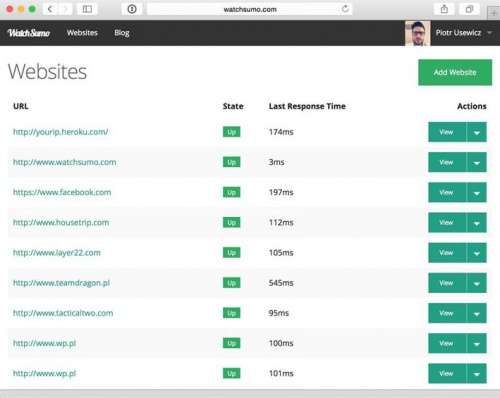Open the password manager icon beside address bar
This screenshot has height=398, width=500.
132,9
